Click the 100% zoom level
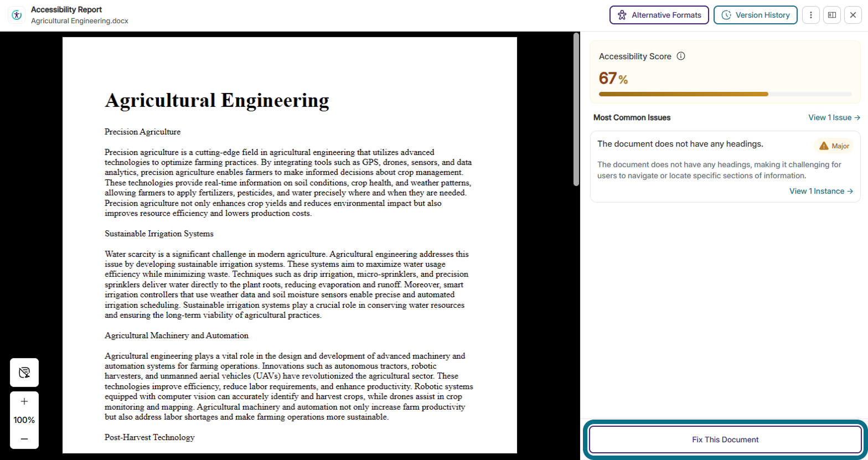This screenshot has width=868, height=460. pyautogui.click(x=24, y=420)
